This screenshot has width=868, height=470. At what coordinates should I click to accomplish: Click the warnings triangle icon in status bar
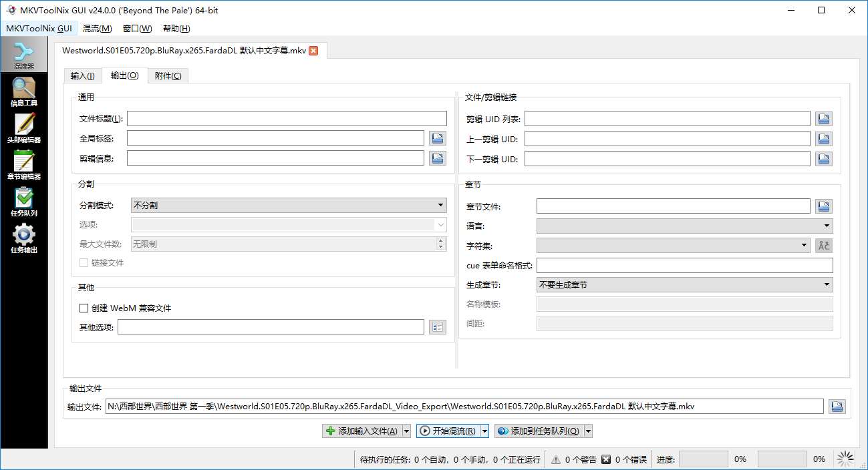(555, 459)
